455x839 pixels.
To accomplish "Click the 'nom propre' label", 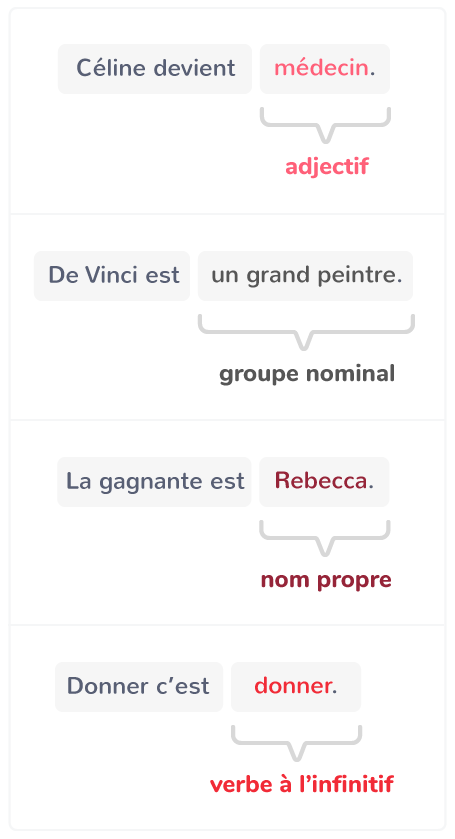I will pos(326,580).
